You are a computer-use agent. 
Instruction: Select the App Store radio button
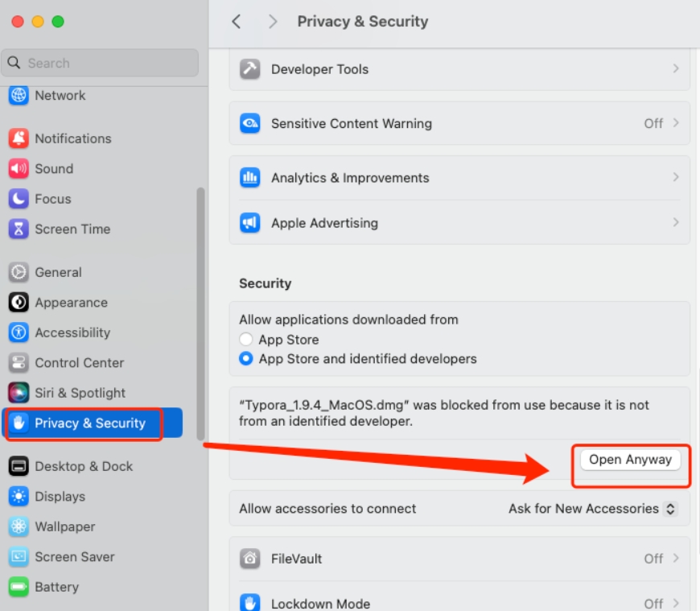[246, 340]
